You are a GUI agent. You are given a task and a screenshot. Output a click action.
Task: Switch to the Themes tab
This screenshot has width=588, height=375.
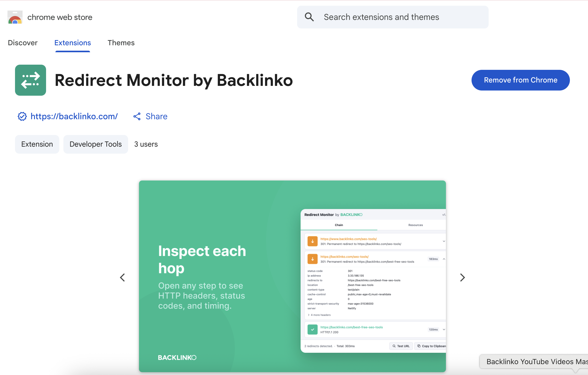coord(121,43)
